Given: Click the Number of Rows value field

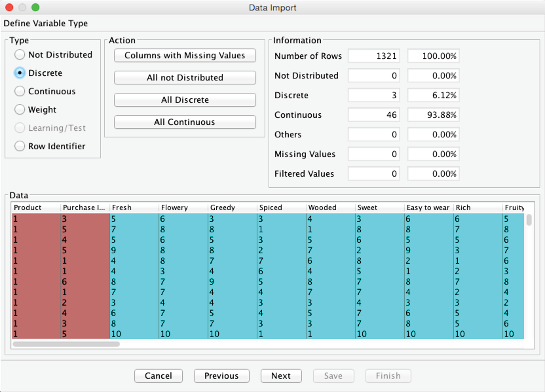Looking at the screenshot, I should [x=373, y=56].
